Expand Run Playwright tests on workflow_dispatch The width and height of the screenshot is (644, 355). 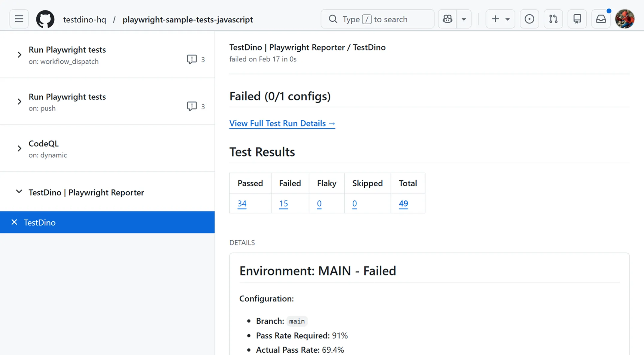20,55
